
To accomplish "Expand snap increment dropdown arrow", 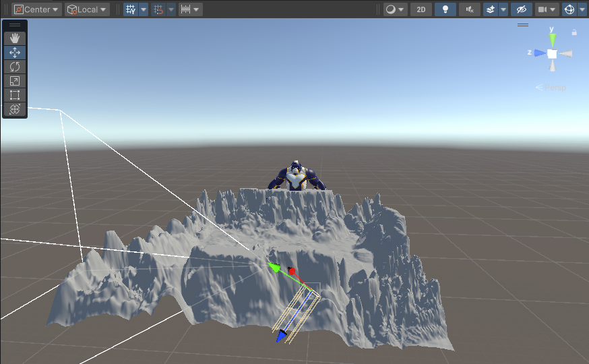I will (197, 9).
